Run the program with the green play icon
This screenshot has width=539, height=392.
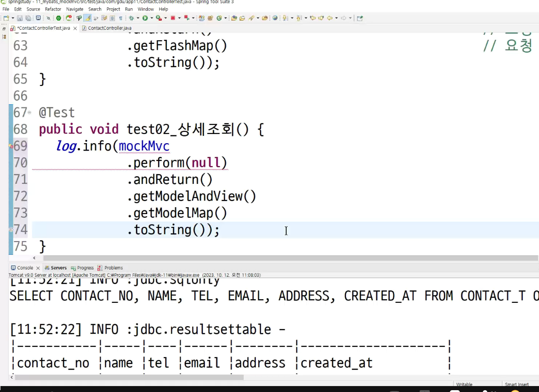click(x=145, y=18)
